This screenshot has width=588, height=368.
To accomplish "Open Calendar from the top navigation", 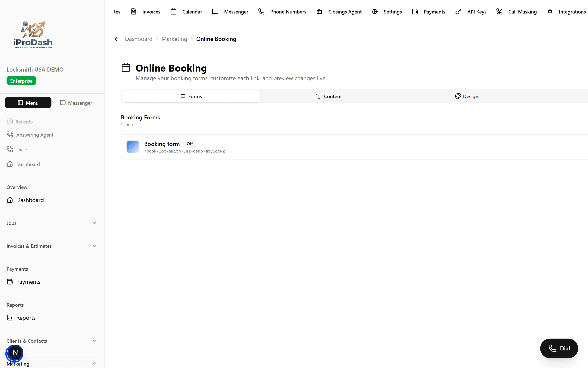I will coord(186,12).
